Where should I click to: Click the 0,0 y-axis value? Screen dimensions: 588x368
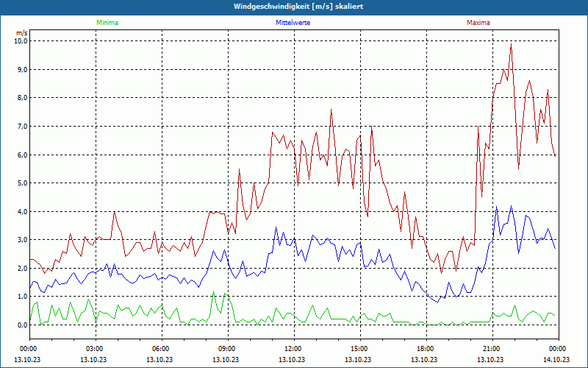point(22,325)
